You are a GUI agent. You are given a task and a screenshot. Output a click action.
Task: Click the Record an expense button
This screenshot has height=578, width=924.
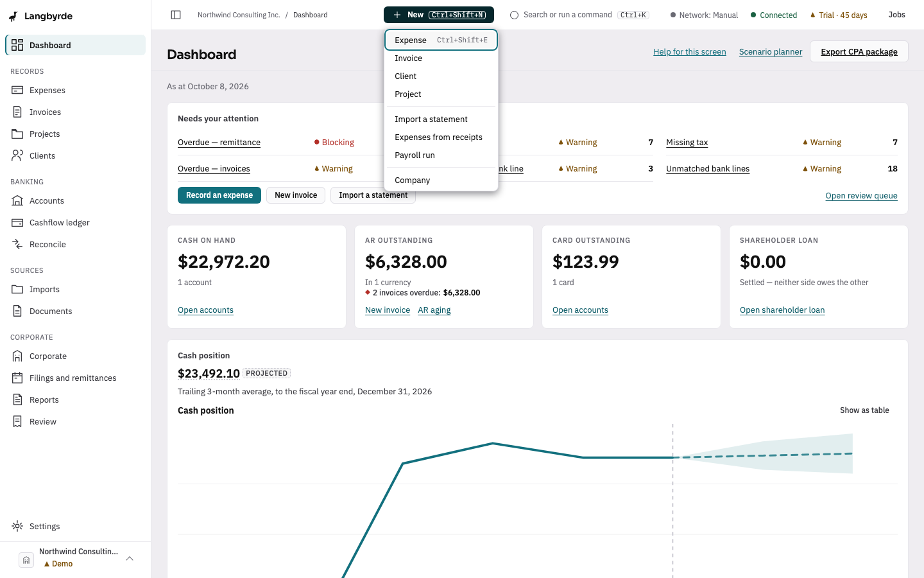pyautogui.click(x=219, y=195)
